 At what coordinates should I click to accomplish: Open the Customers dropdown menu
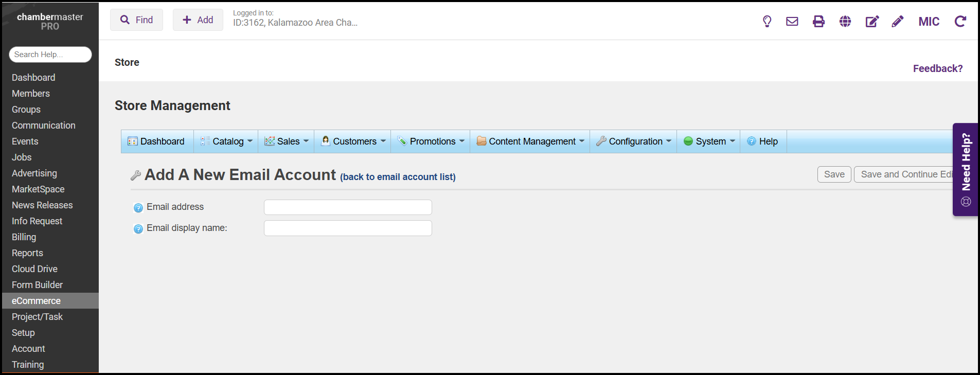pyautogui.click(x=352, y=141)
